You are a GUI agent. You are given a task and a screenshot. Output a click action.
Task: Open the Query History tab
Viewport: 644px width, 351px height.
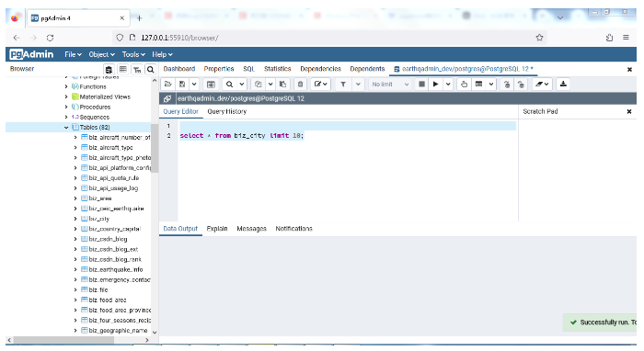pyautogui.click(x=226, y=111)
